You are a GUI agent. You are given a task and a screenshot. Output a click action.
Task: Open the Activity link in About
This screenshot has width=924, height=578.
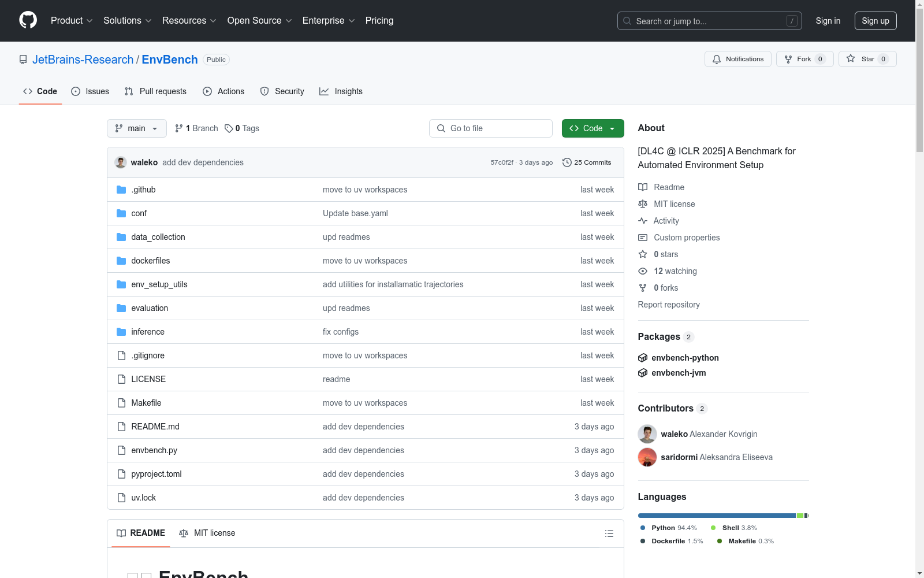pos(658,221)
